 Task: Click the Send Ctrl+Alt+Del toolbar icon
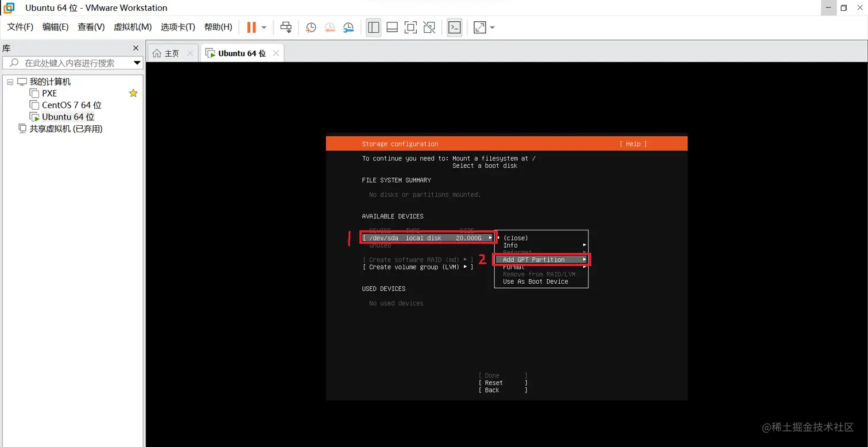(286, 27)
